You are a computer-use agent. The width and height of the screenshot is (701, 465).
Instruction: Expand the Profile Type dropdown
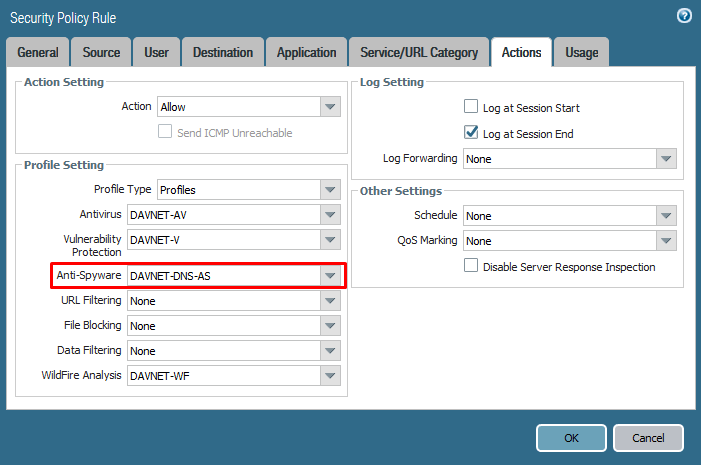tap(330, 190)
